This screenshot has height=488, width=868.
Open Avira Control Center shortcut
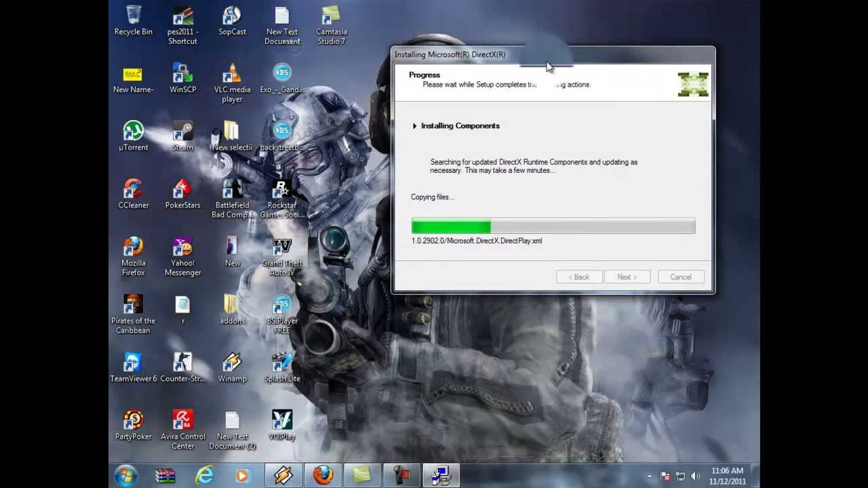coord(182,431)
